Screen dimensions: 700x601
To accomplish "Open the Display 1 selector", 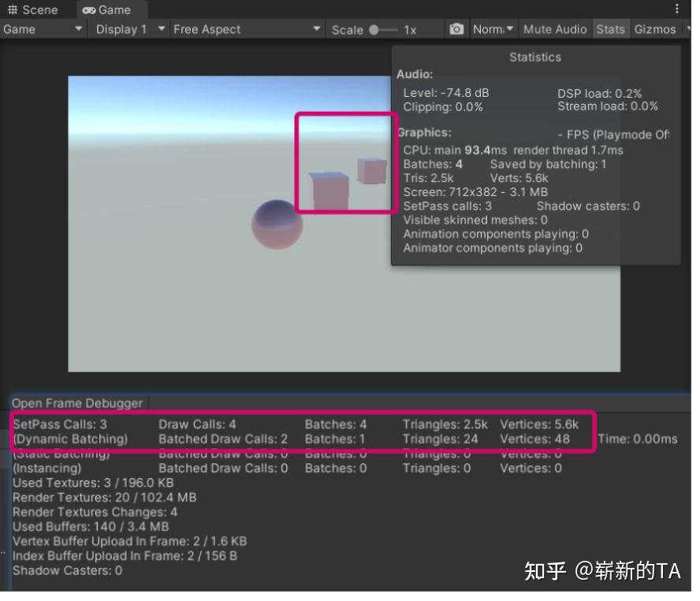I will 126,29.
